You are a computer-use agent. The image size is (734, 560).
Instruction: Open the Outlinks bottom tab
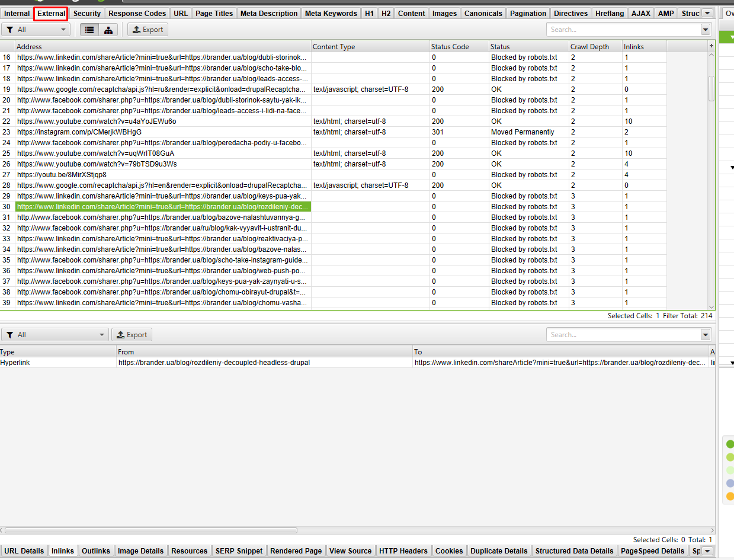(x=96, y=551)
